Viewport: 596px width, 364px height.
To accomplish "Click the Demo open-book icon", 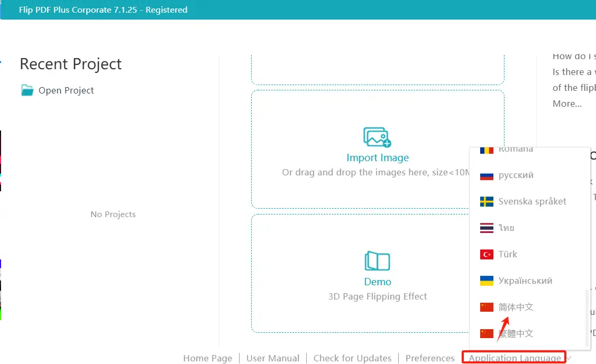I will click(x=377, y=261).
